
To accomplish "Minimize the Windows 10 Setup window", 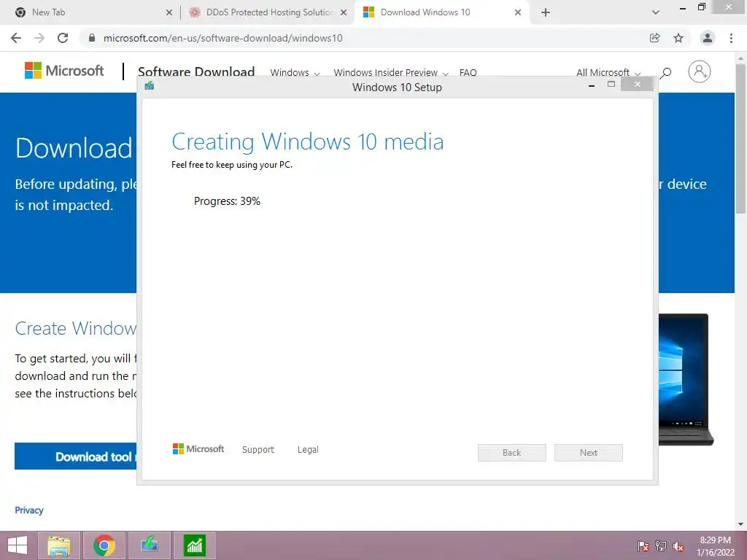I will 592,86.
